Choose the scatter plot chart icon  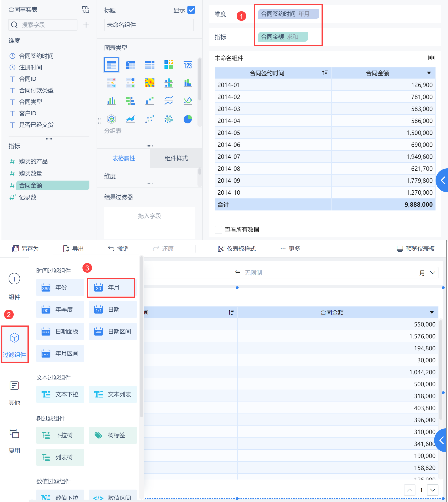149,119
